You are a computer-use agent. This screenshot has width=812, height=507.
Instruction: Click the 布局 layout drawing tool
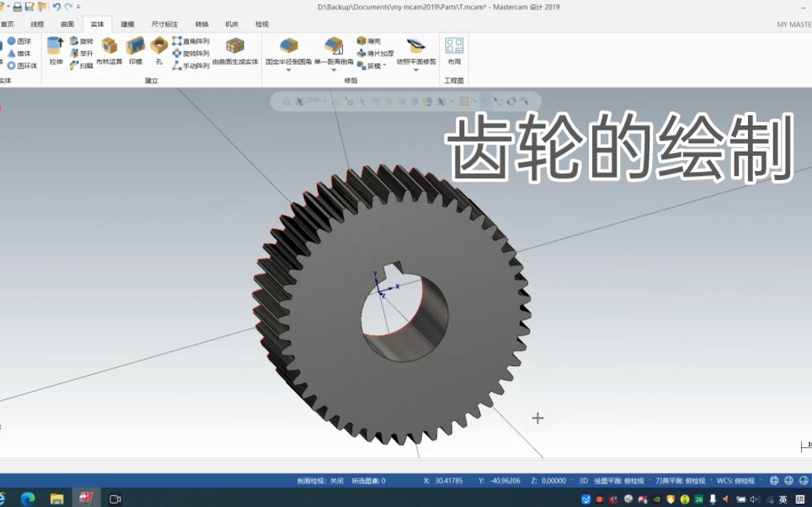click(x=454, y=51)
